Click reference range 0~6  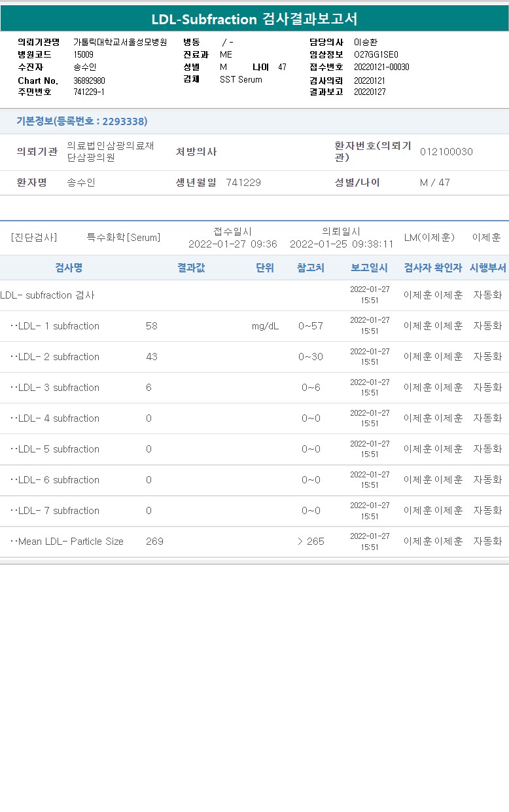(x=311, y=387)
